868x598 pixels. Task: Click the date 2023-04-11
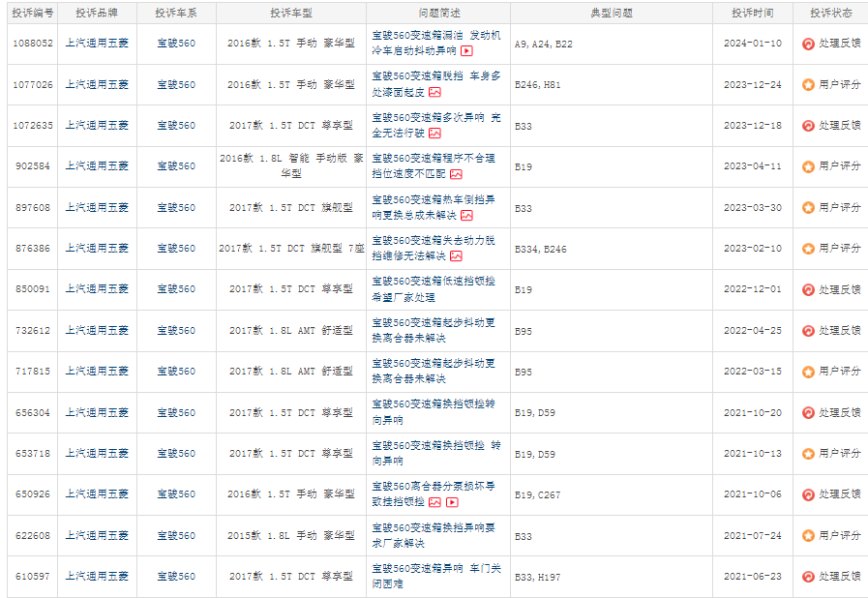coord(753,166)
